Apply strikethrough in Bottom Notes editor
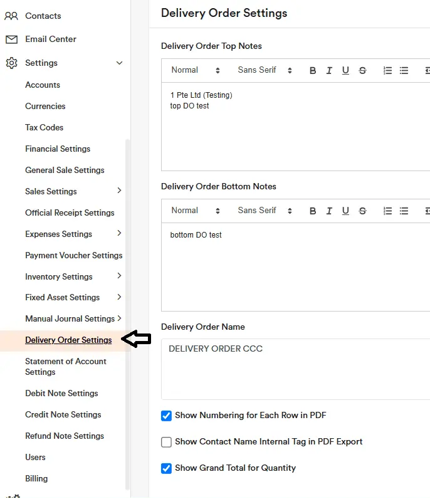430x504 pixels. (x=362, y=211)
